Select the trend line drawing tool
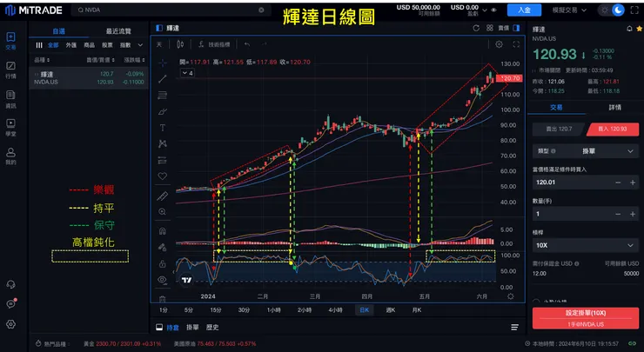The width and height of the screenshot is (644, 352). [163, 79]
